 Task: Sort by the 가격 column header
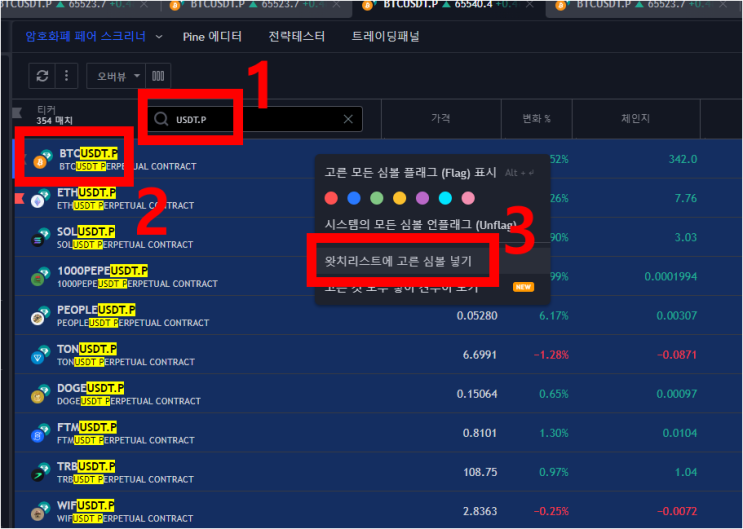click(441, 118)
